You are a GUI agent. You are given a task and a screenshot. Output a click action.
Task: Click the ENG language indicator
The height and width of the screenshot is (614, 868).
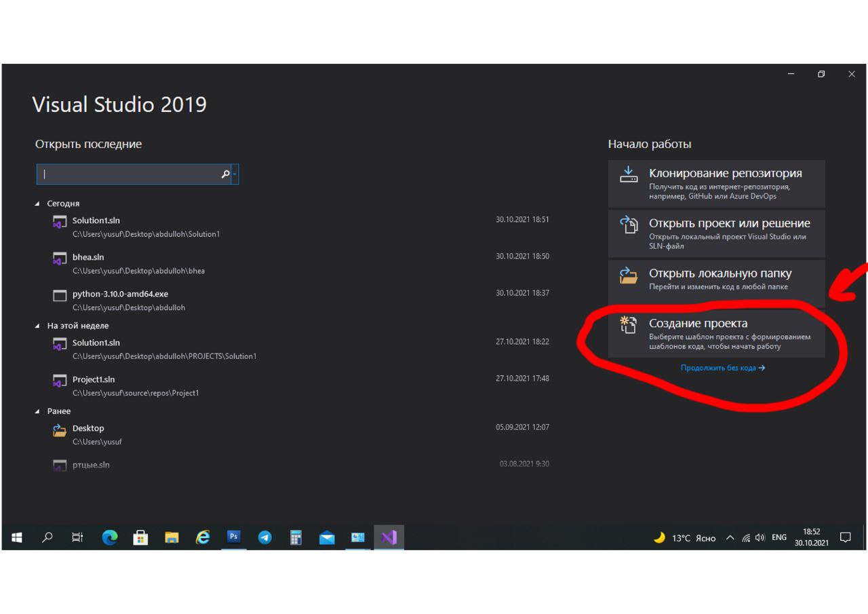click(x=779, y=537)
